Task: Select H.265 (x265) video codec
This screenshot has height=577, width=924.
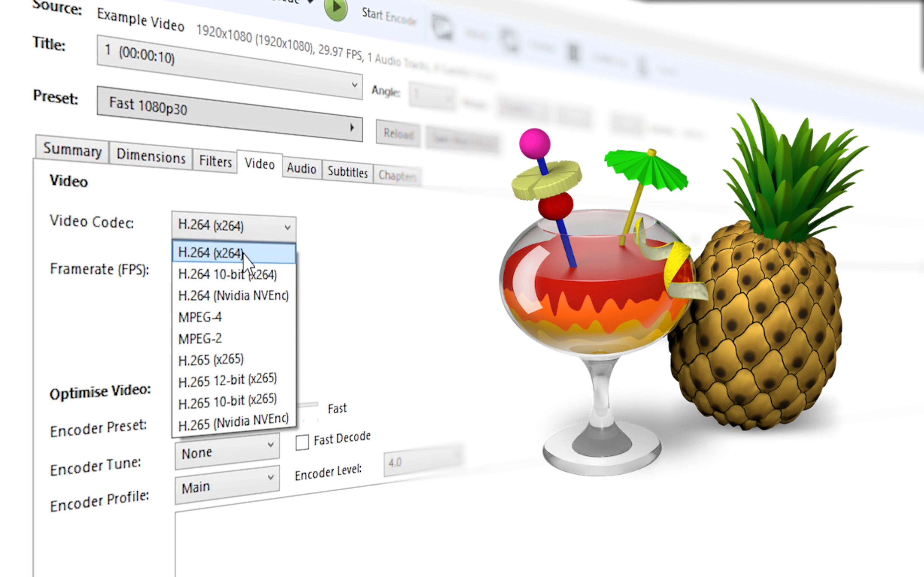Action: point(210,359)
